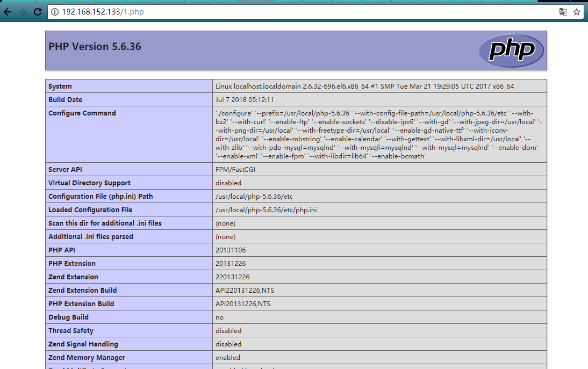Select the PHP API label
The width and height of the screenshot is (588, 369).
click(62, 250)
